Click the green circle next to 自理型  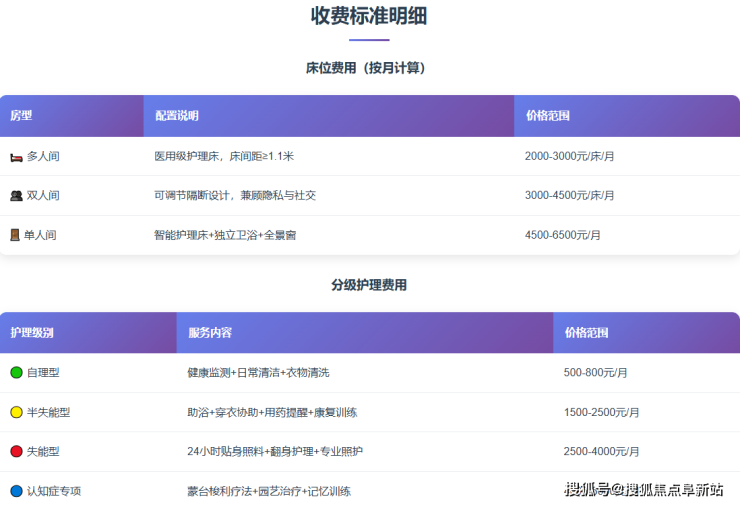[x=16, y=373]
